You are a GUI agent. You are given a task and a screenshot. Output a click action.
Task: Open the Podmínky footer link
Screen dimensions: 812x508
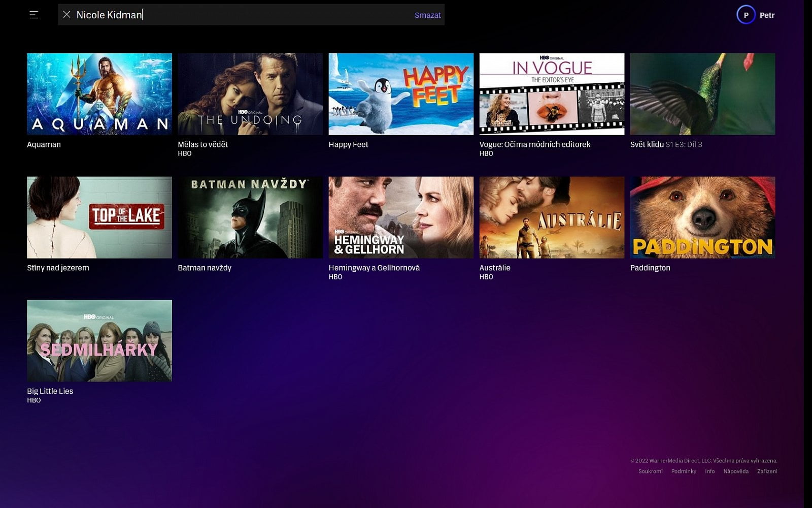pyautogui.click(x=684, y=471)
